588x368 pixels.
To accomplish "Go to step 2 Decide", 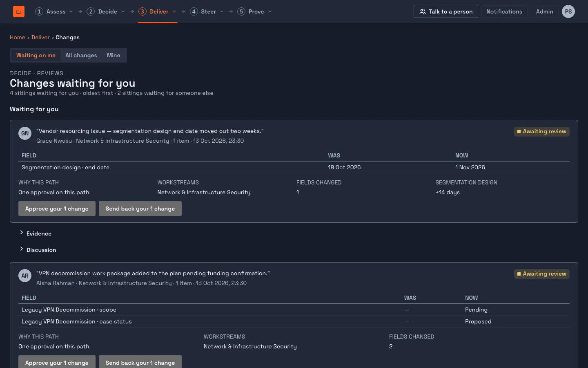I will (x=102, y=11).
